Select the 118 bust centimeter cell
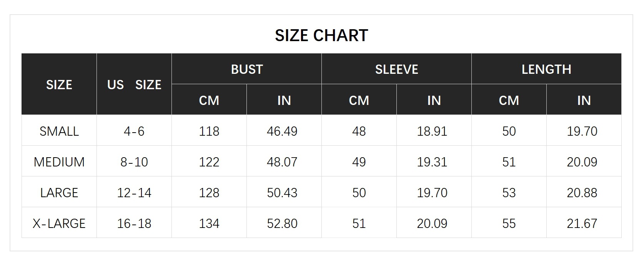Image resolution: width=644 pixels, height=261 pixels. (209, 131)
